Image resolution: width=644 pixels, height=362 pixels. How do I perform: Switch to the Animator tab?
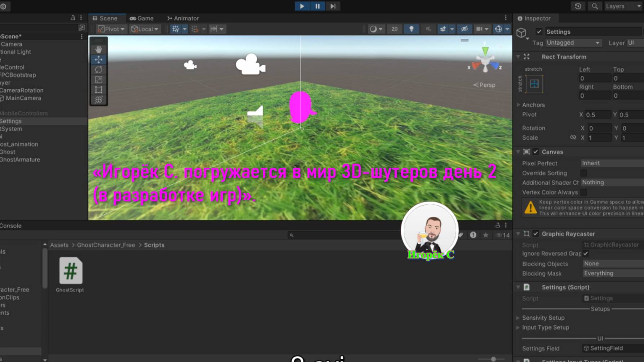(x=183, y=18)
